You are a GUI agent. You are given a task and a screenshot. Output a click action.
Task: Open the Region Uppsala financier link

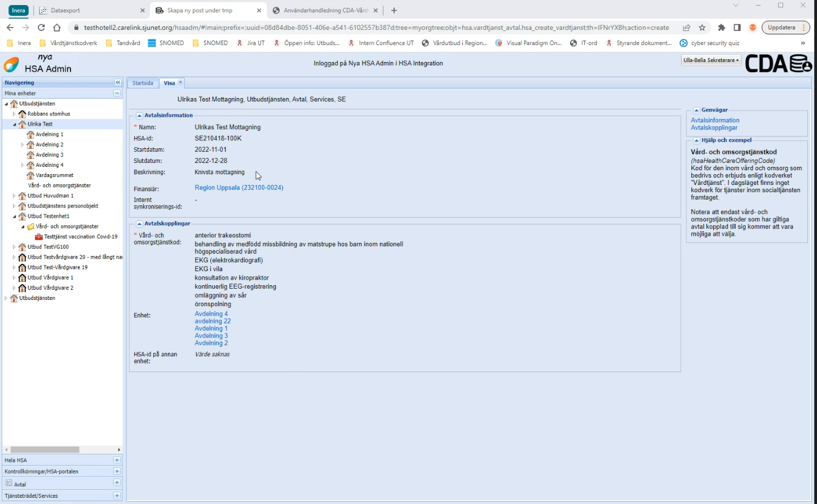239,188
